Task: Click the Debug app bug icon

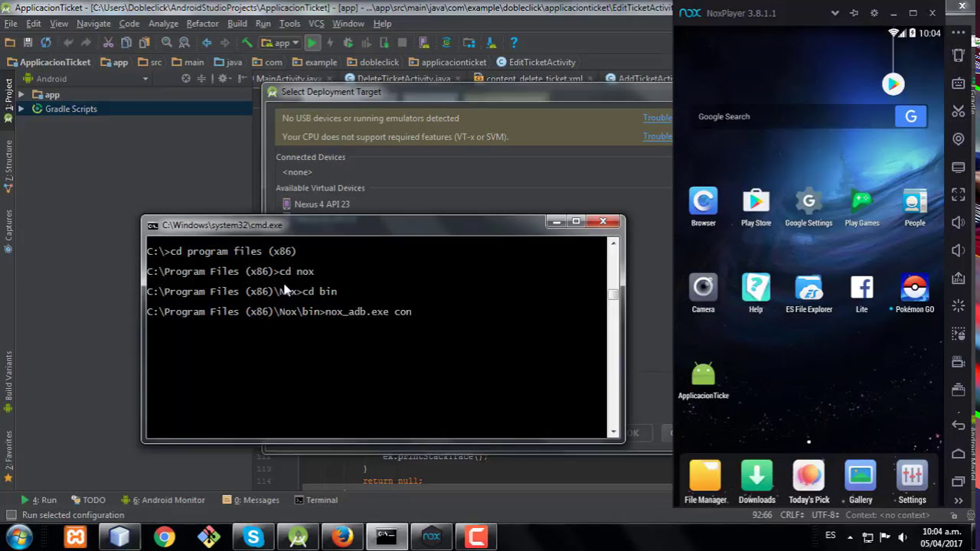Action: tap(348, 43)
